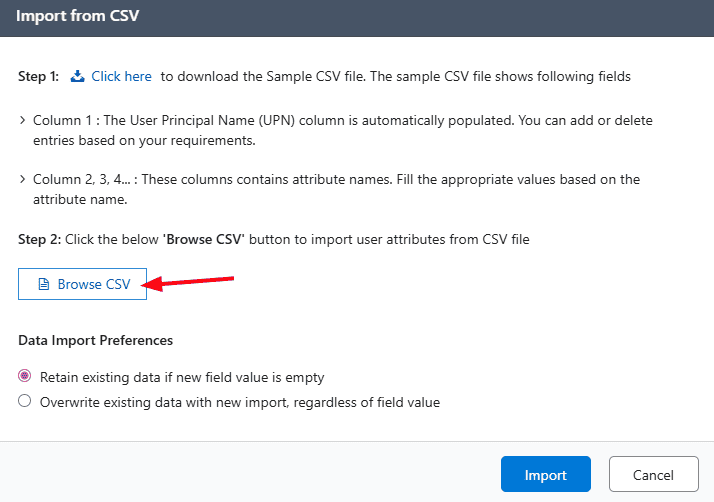Open the 'Click here' sample CSV link
The height and width of the screenshot is (502, 714).
click(x=121, y=76)
